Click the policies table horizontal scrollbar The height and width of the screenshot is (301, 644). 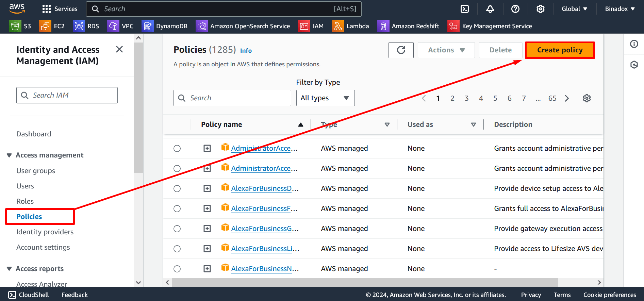[x=365, y=282]
